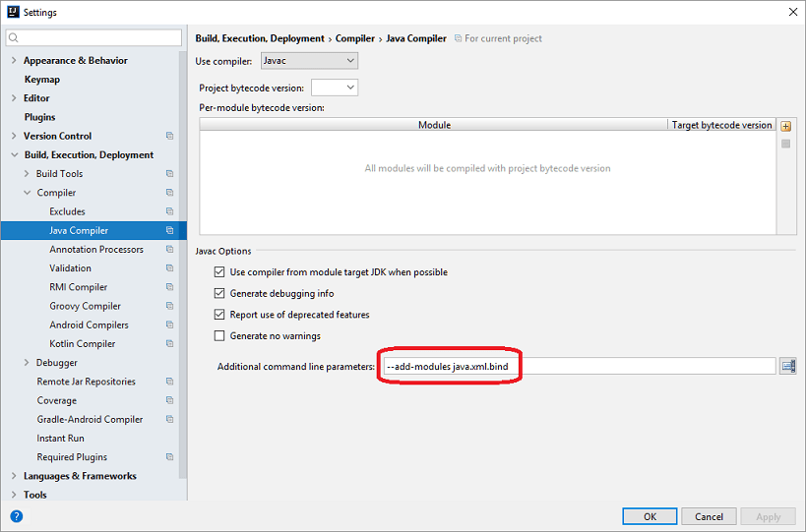The image size is (806, 532).
Task: Click project-level icon next to Build Tools
Action: (x=169, y=174)
